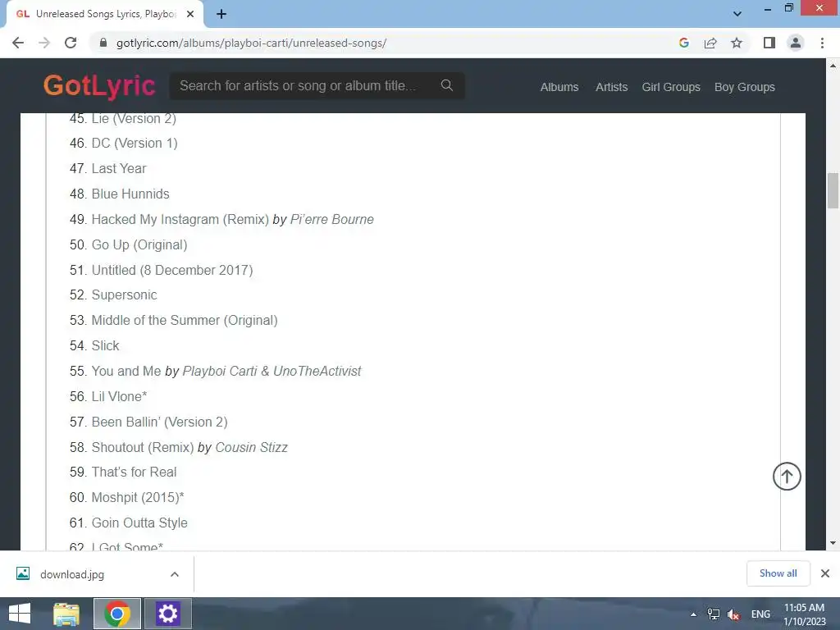
Task: Open the tab search dropdown chevron
Action: (737, 14)
